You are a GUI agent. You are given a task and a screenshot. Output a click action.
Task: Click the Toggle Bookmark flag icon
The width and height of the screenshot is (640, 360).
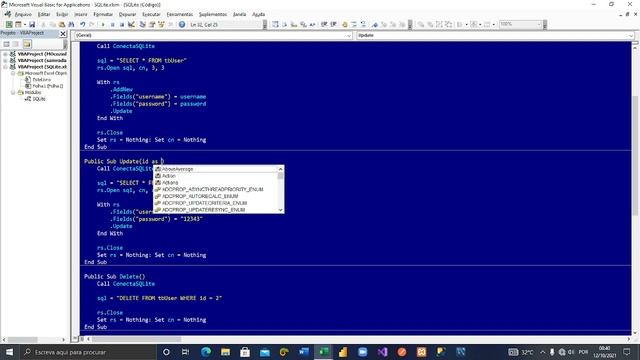pyautogui.click(x=375, y=24)
